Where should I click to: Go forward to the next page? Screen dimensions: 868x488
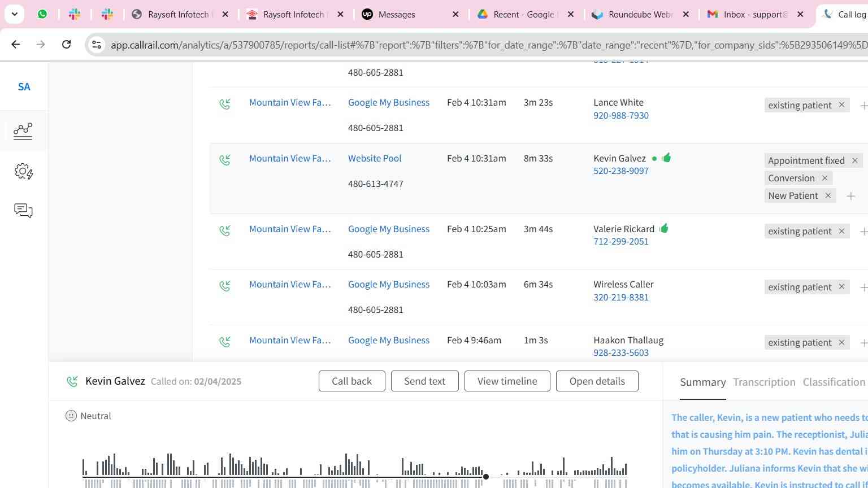tap(41, 44)
